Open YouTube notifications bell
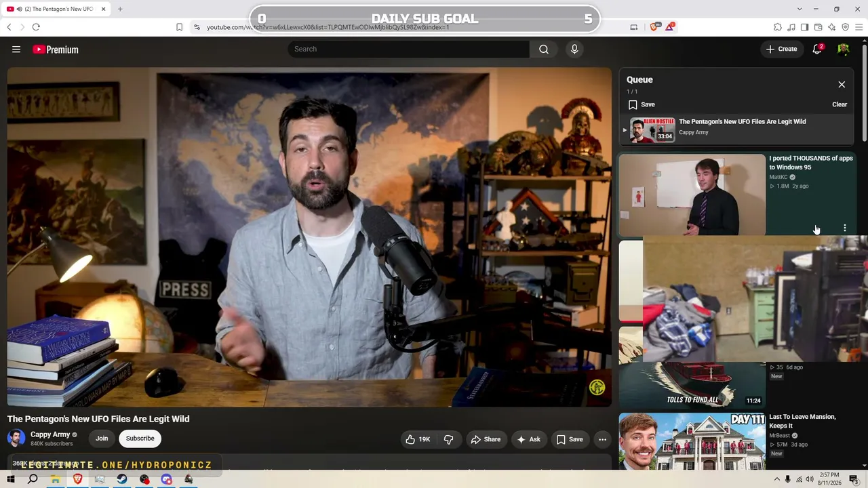 click(x=817, y=49)
